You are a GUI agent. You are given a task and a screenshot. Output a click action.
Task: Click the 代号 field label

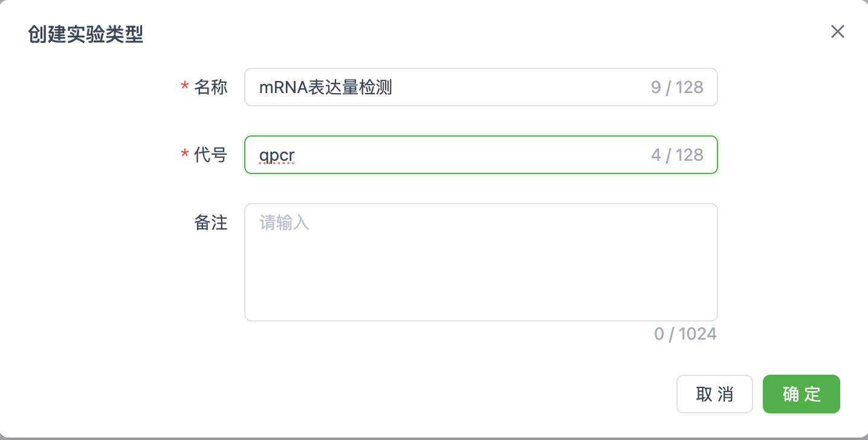[x=210, y=155]
